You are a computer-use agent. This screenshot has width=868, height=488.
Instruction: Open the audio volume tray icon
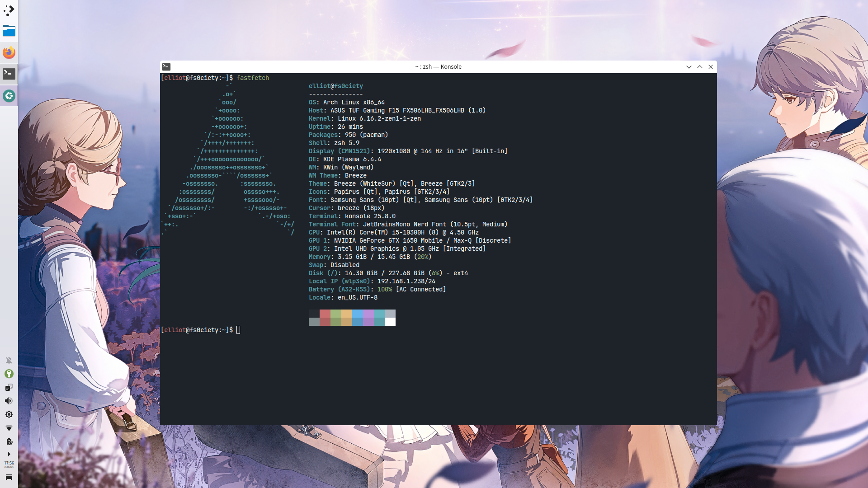[x=9, y=401]
